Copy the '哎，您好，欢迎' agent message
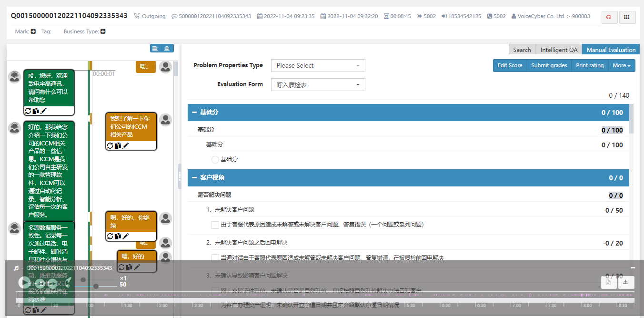The image size is (644, 318). pos(36,111)
